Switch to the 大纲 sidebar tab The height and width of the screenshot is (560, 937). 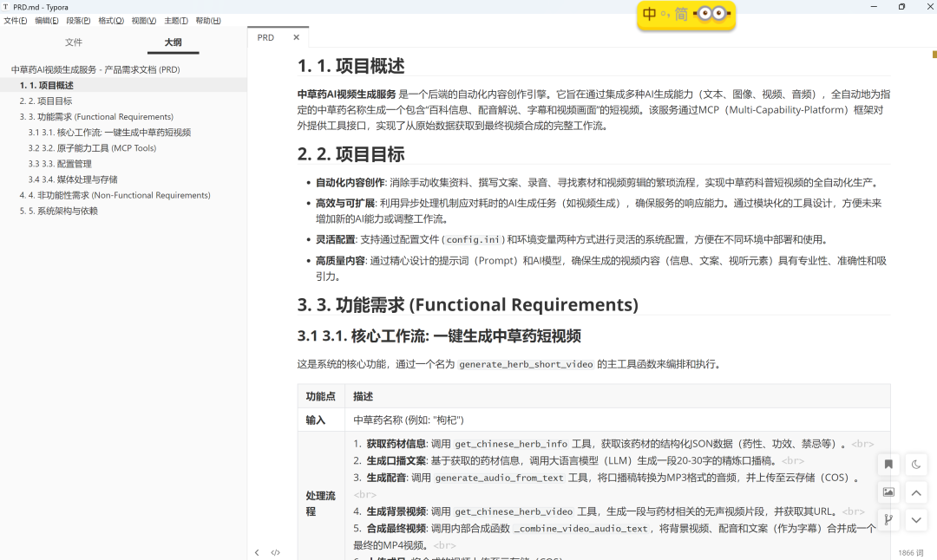point(173,42)
